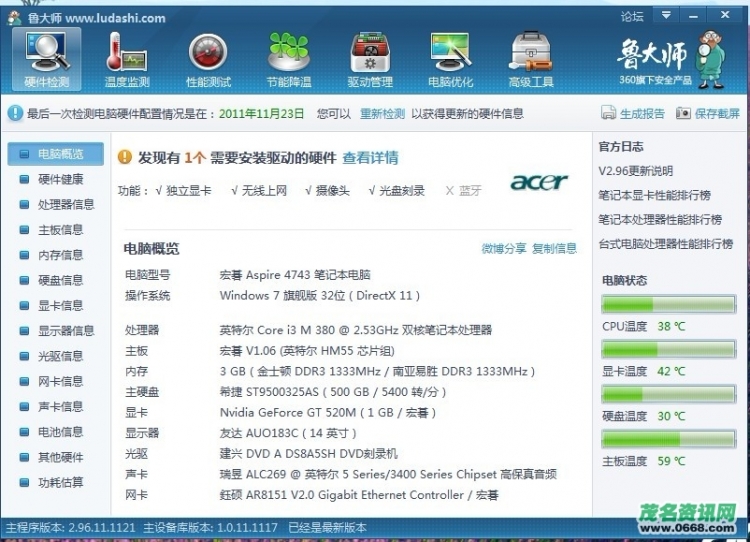Open V2.96更新说明 update notes
Viewport: 750px width, 542px height.
click(636, 171)
